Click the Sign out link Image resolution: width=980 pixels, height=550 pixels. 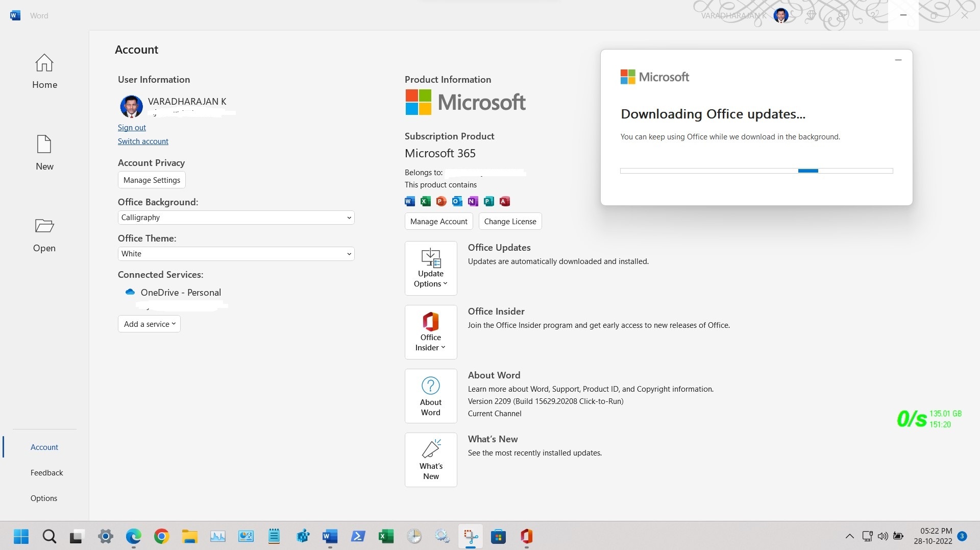tap(132, 128)
